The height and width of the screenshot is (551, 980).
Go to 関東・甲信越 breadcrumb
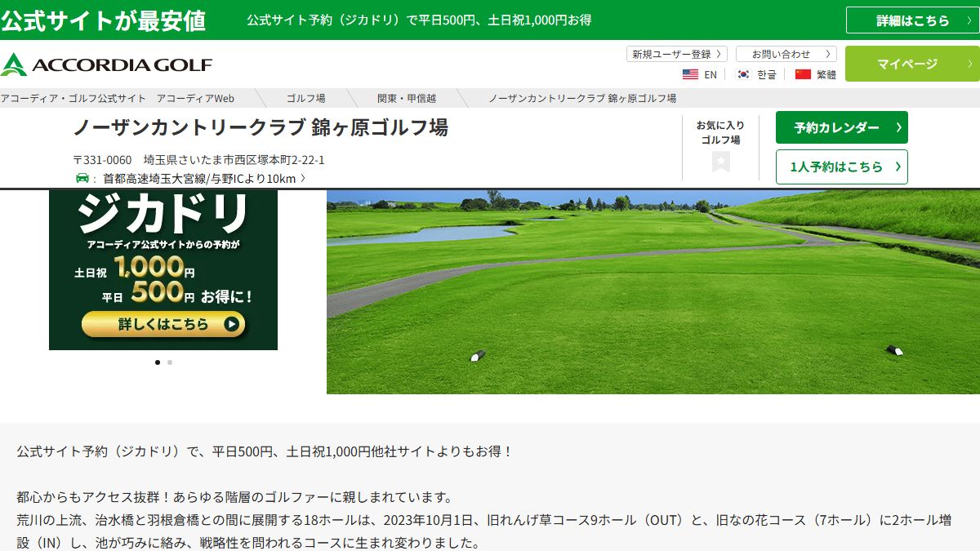click(x=407, y=98)
